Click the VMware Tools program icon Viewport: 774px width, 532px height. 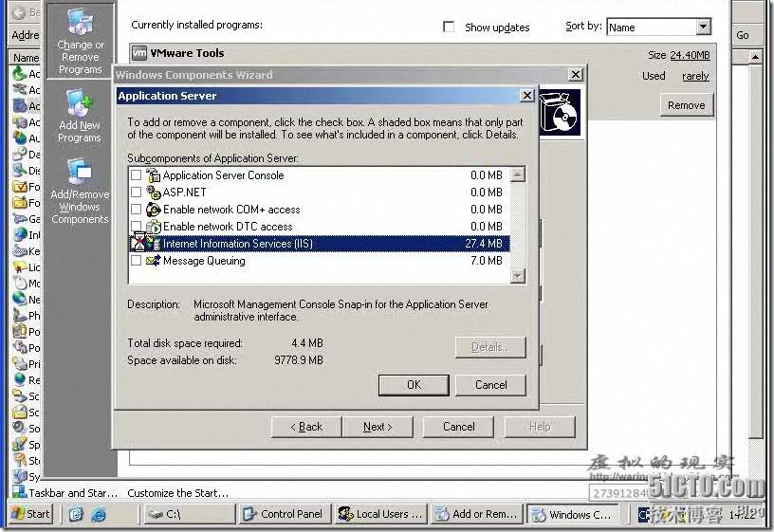coord(139,53)
